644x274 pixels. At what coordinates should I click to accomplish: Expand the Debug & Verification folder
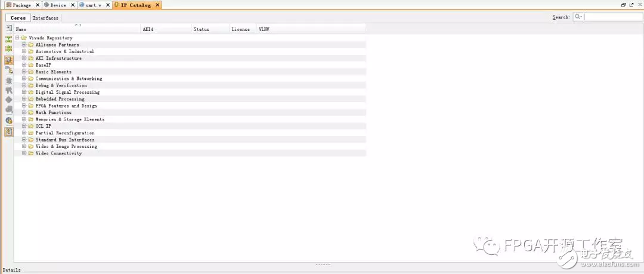click(24, 85)
